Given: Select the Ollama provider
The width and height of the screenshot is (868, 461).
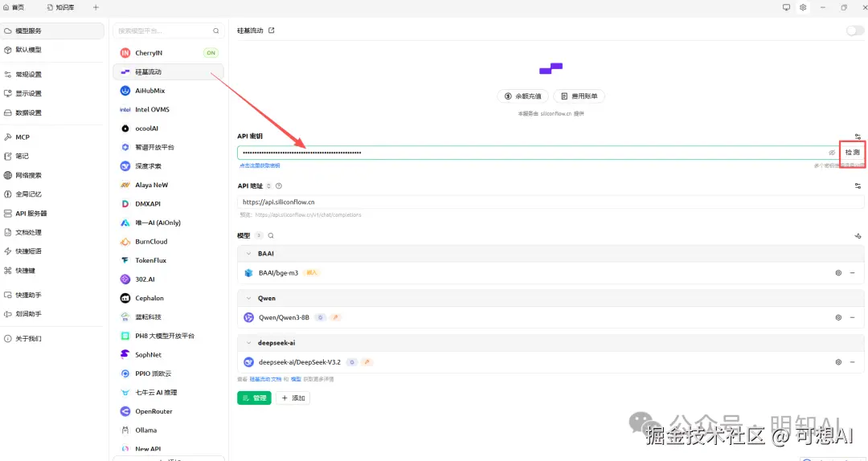Looking at the screenshot, I should tap(168, 430).
